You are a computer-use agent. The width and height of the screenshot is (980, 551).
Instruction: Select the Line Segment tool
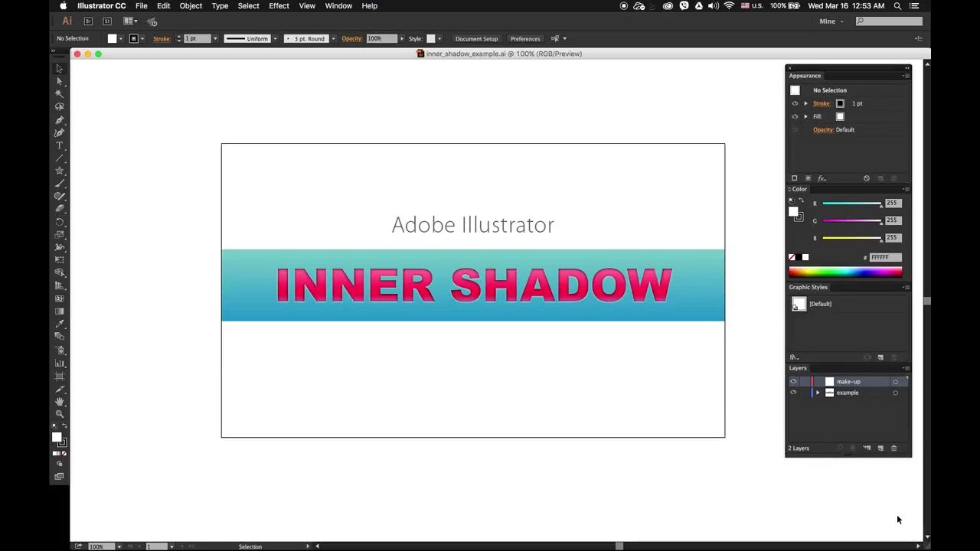click(x=60, y=158)
